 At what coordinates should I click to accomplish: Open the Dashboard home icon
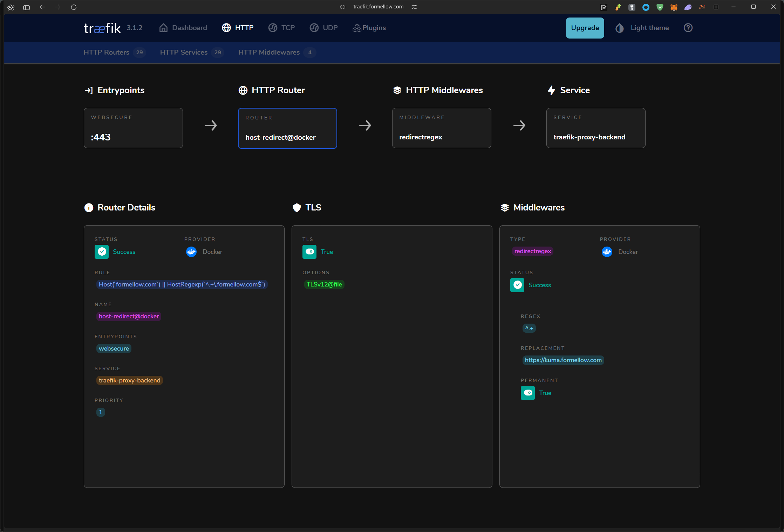pos(163,28)
